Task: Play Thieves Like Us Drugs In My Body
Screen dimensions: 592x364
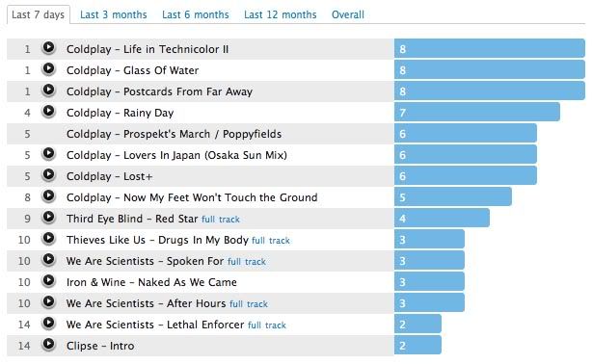Action: coord(49,239)
